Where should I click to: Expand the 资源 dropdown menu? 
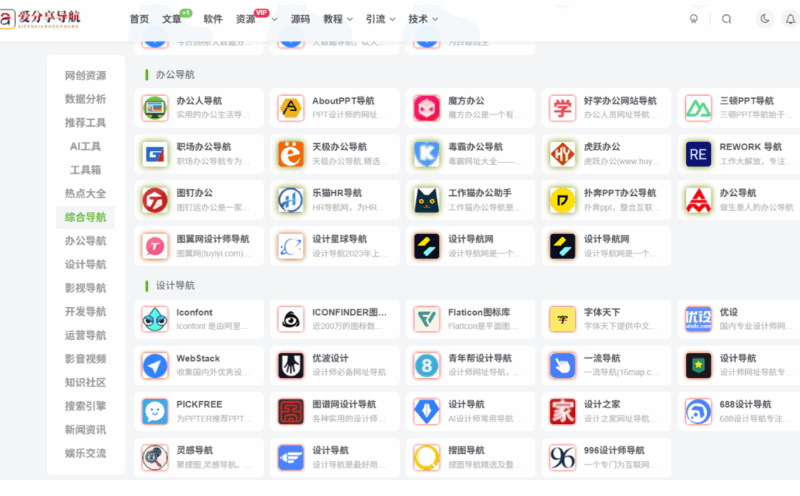point(257,19)
